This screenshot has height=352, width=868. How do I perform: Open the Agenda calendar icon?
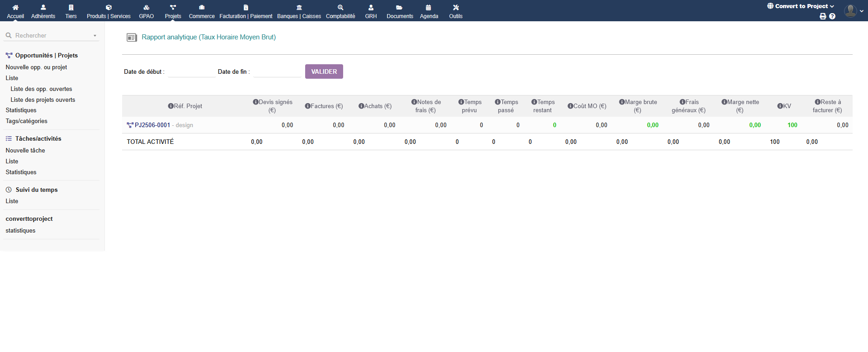point(429,8)
